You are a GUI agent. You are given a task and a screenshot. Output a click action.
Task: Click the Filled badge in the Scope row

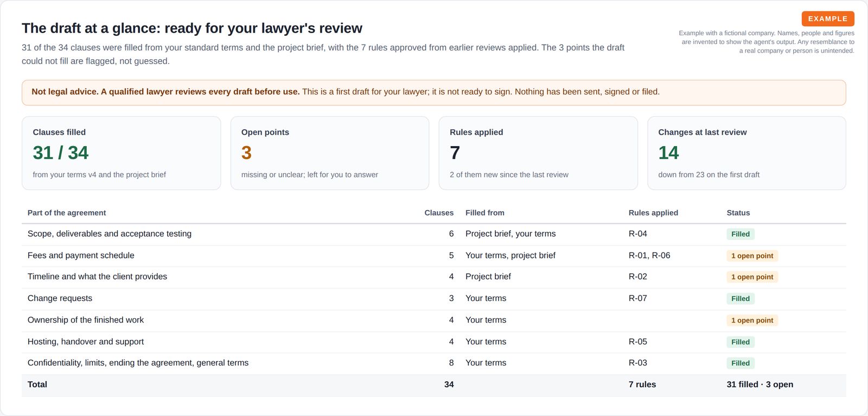741,234
